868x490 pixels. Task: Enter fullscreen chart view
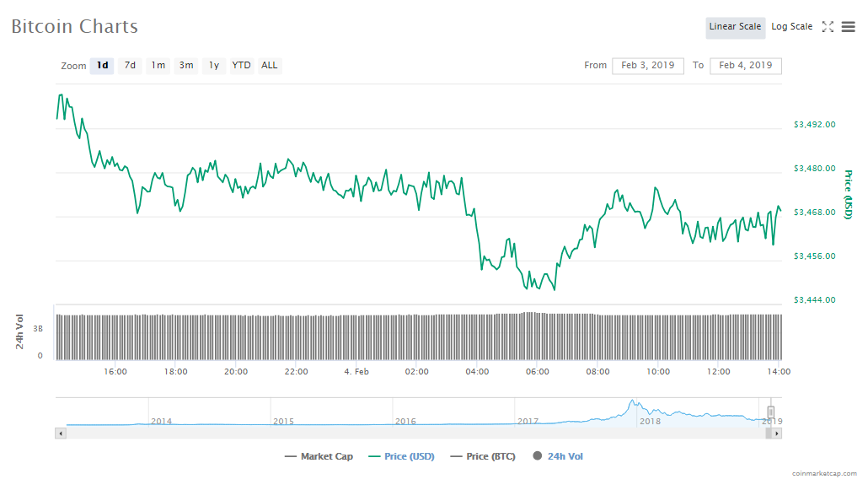pos(828,27)
